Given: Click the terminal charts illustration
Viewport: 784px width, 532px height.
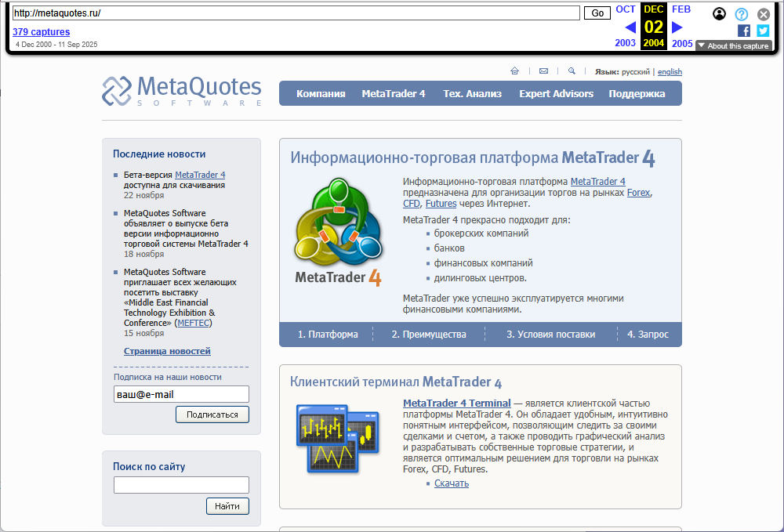Looking at the screenshot, I should (x=337, y=439).
